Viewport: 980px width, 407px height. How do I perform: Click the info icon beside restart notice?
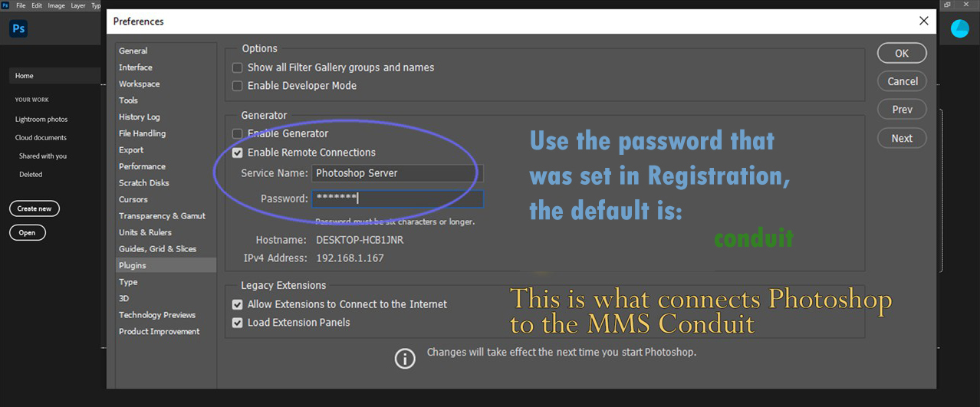[405, 358]
